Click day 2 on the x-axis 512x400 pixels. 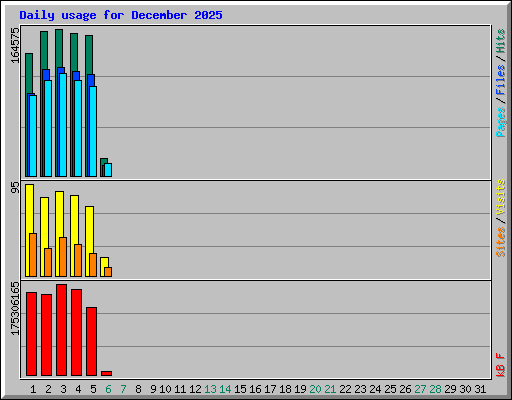pyautogui.click(x=48, y=389)
